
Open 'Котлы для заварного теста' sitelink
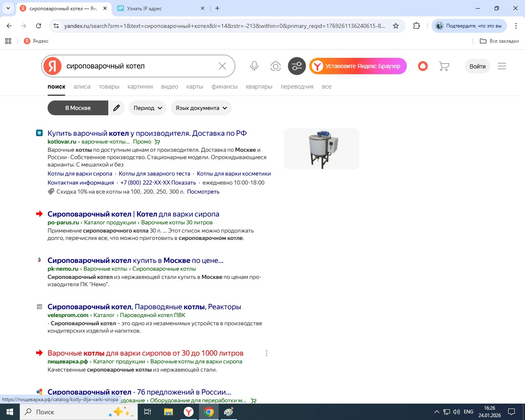[x=155, y=173]
